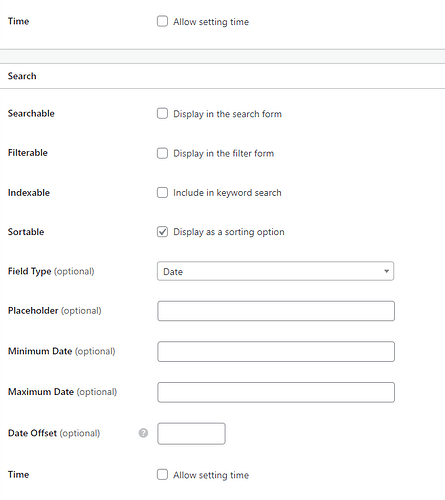This screenshot has width=445, height=500.
Task: Click the 'Display in the search form' label
Action: pyautogui.click(x=227, y=114)
